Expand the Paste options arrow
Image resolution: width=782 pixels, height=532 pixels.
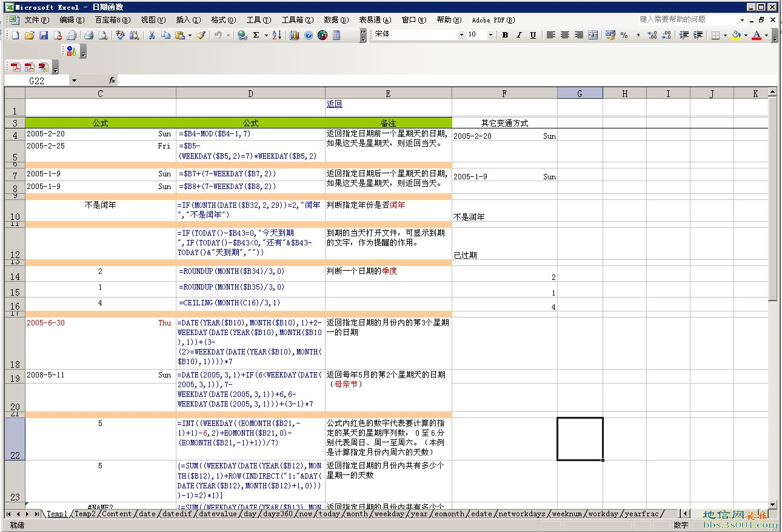[190, 35]
